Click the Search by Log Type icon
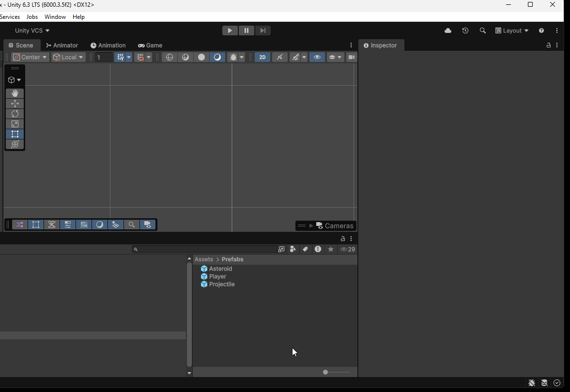 point(318,249)
